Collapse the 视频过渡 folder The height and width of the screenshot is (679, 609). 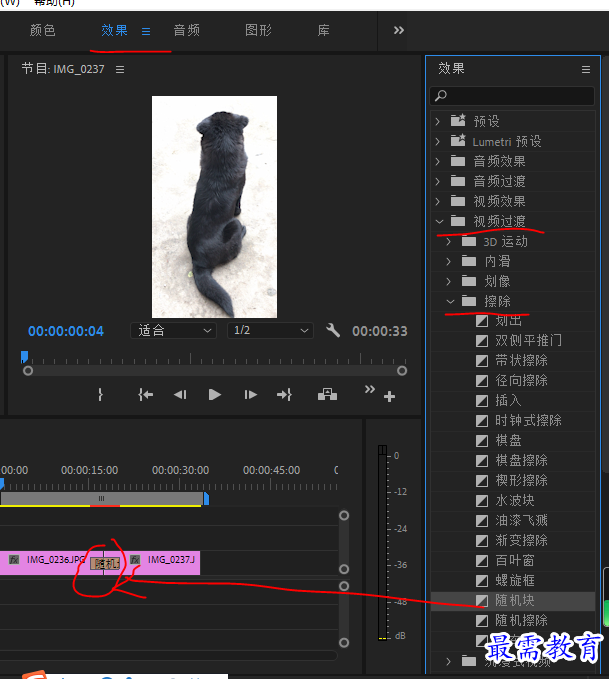(440, 221)
